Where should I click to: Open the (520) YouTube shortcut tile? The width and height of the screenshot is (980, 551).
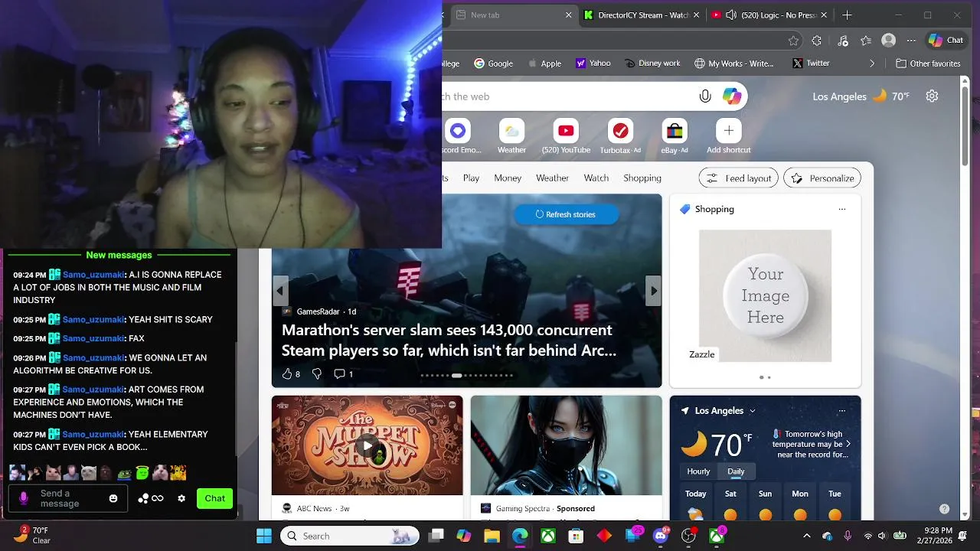[x=566, y=136]
